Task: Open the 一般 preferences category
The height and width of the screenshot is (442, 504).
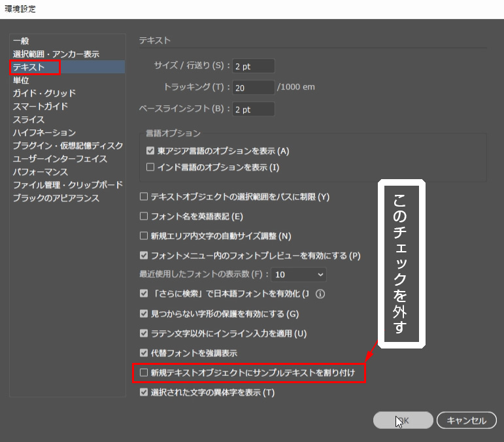Action: tap(21, 41)
